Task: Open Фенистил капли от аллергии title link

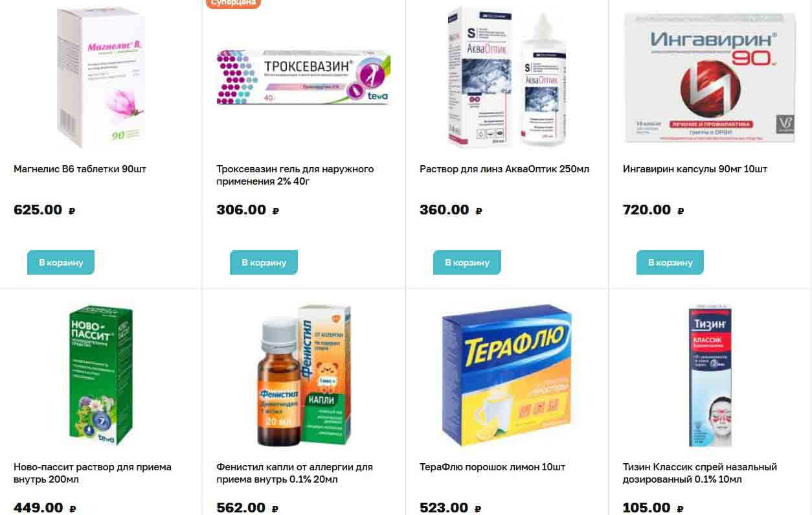Action: tap(295, 474)
